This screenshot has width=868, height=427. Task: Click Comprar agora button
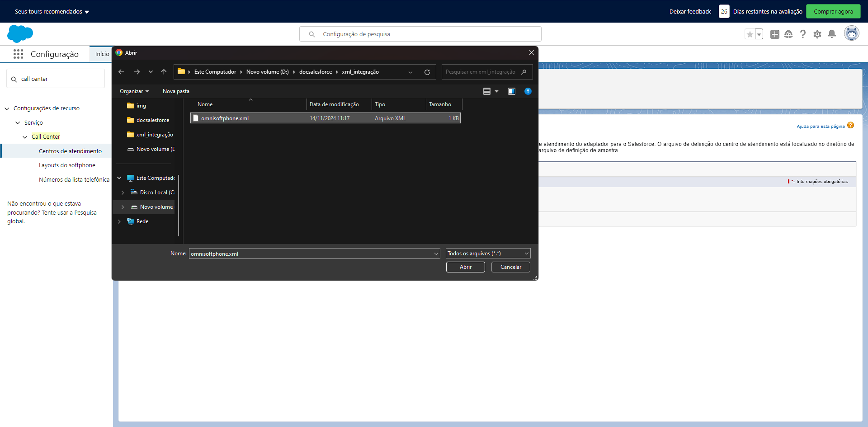(833, 11)
